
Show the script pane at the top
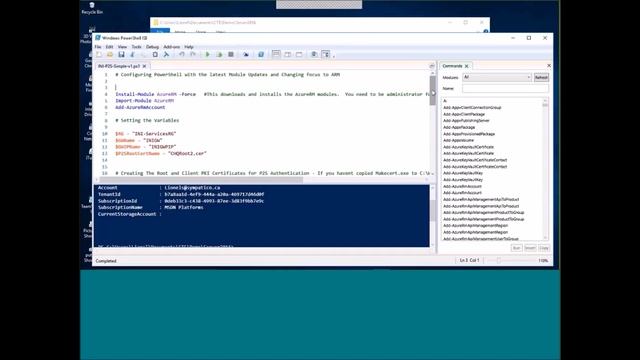[276, 54]
